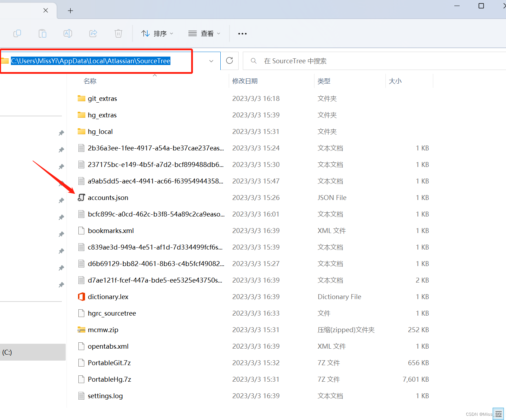506x420 pixels.
Task: Open the ... more options menu
Action: click(242, 33)
